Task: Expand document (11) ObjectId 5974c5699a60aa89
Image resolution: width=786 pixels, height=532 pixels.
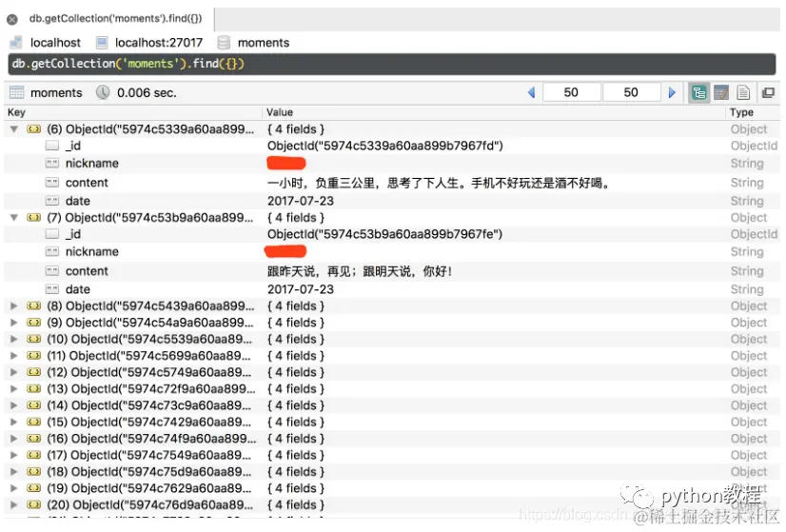Action: [14, 356]
